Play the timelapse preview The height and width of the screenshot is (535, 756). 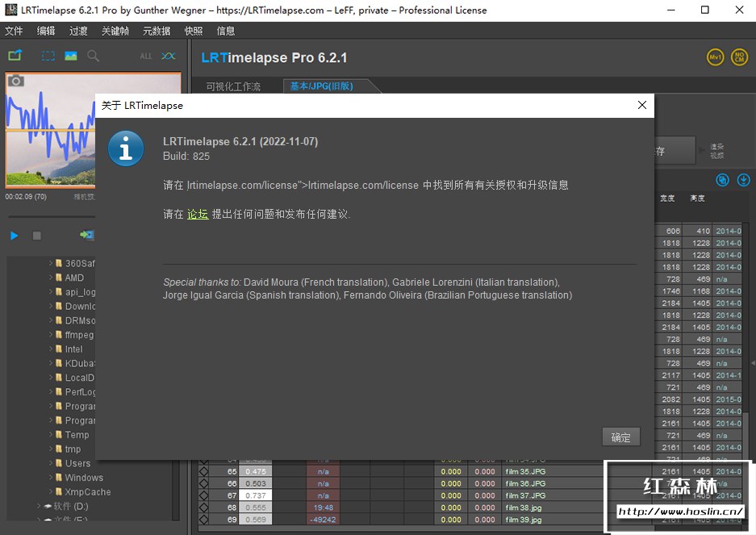[15, 236]
